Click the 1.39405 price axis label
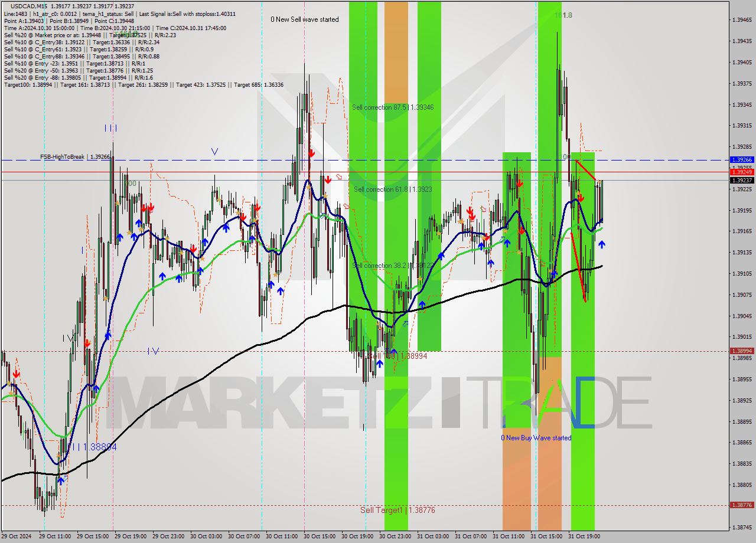This screenshot has width=756, height=543. point(742,62)
